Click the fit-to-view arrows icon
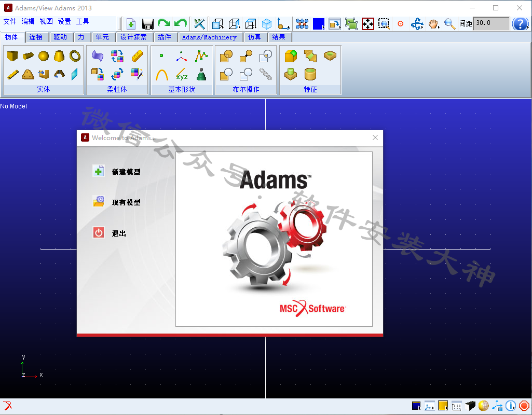The width and height of the screenshot is (532, 415). click(x=368, y=24)
